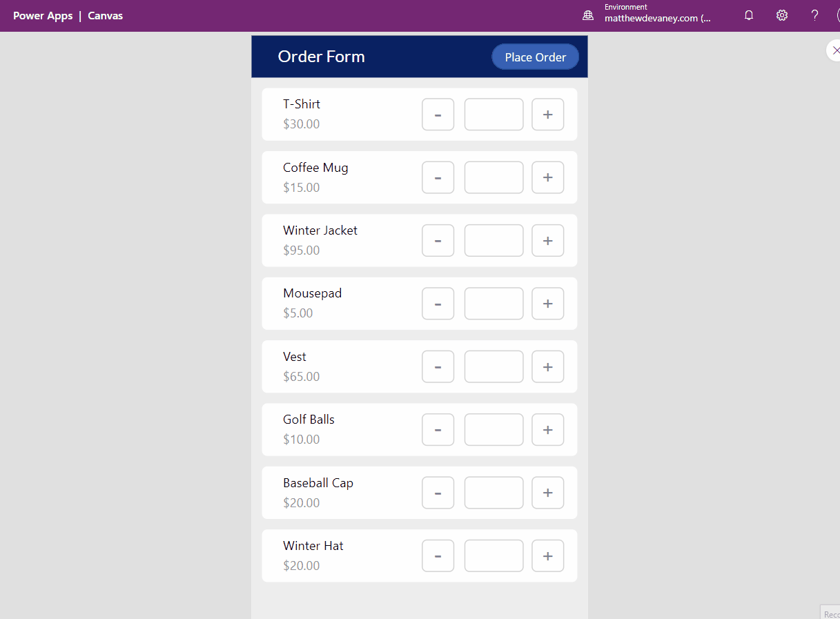Close the side panel with the X

pos(836,50)
